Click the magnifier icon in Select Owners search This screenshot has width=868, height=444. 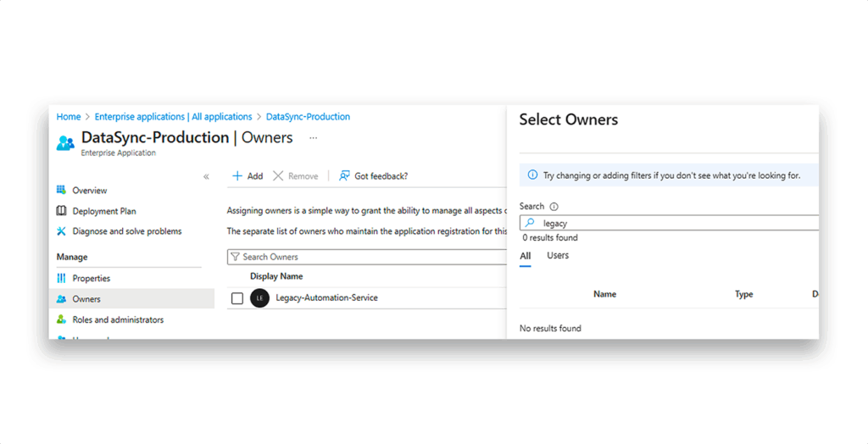click(x=530, y=223)
